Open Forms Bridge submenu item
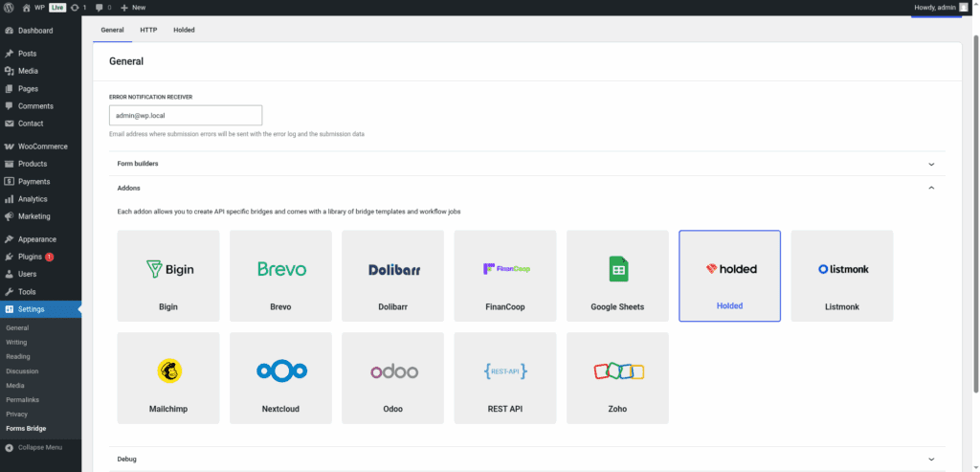The image size is (980, 472). coord(26,428)
